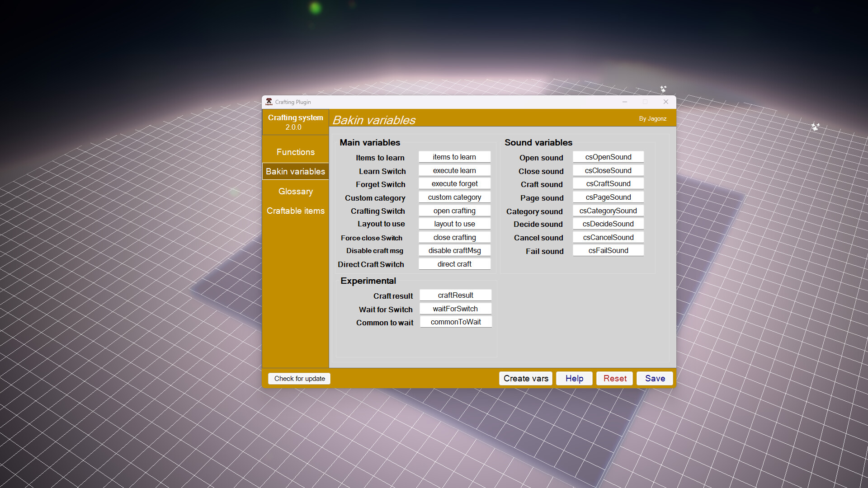Open the Glossary section
The image size is (868, 488).
pyautogui.click(x=295, y=191)
